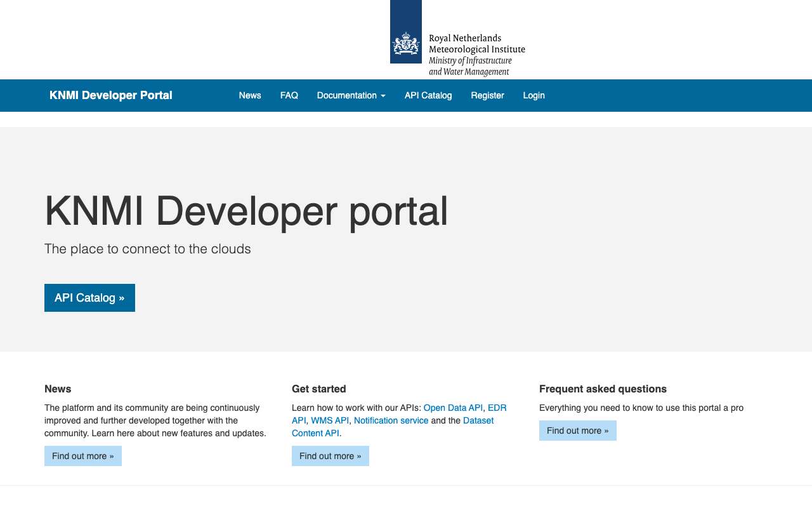Click the 'Royal Netherlands Meteorological Institute' header text
This screenshot has height=508, width=812.
click(477, 44)
